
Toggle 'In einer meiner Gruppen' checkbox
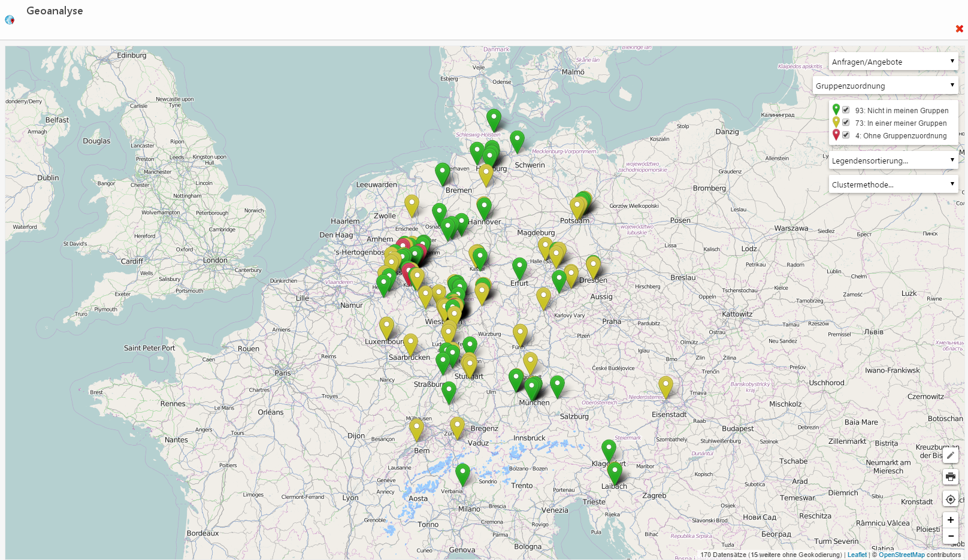846,123
